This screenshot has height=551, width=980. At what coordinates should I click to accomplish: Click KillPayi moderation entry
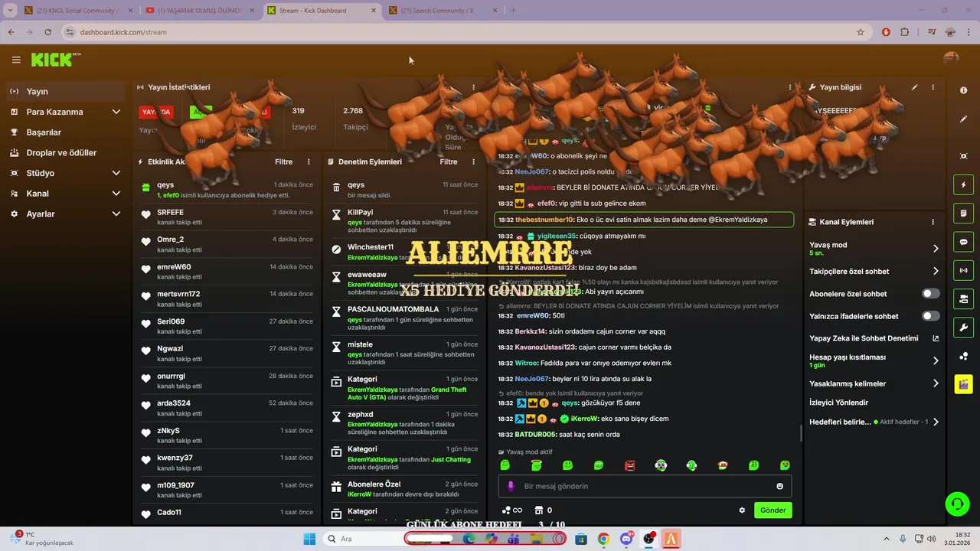pyautogui.click(x=404, y=220)
